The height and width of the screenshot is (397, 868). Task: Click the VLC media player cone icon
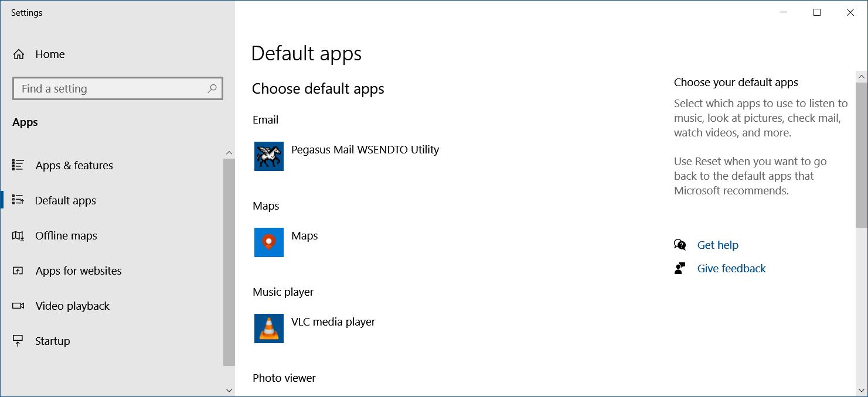pos(269,328)
